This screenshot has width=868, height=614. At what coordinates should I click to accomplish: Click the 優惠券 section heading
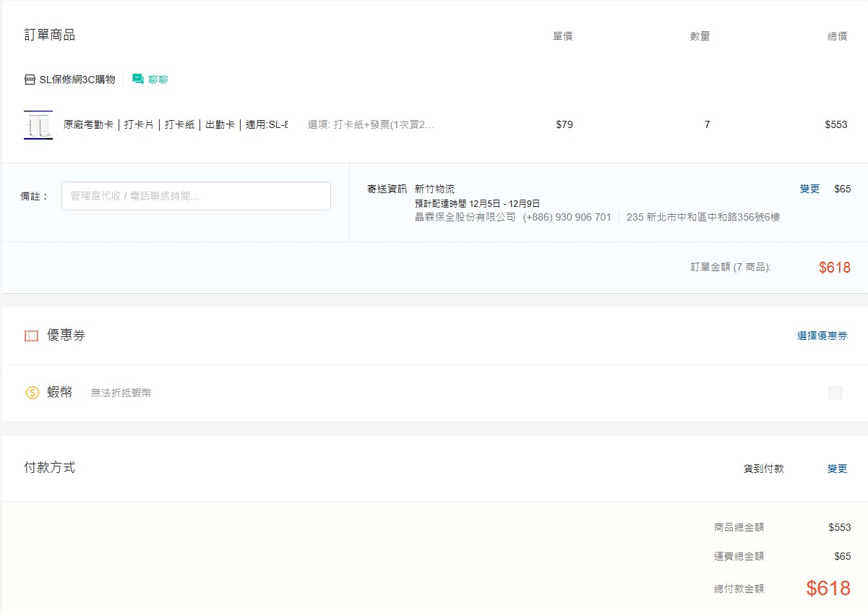(66, 336)
